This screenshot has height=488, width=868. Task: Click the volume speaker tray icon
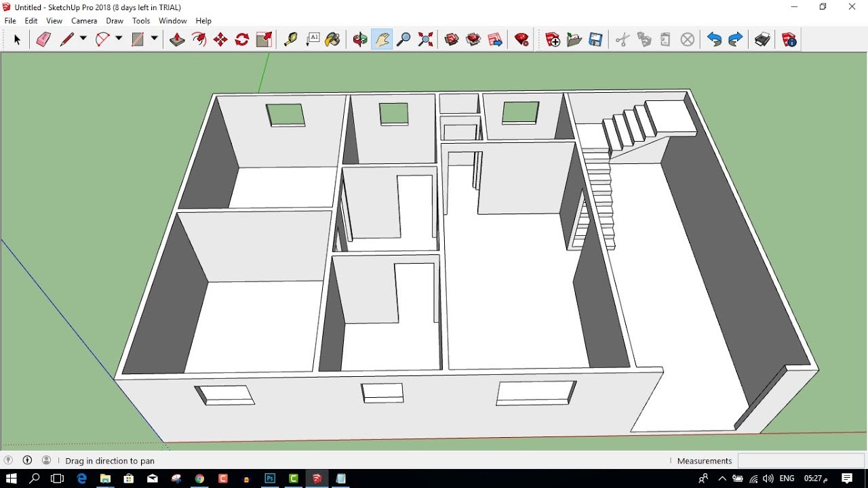[768, 479]
